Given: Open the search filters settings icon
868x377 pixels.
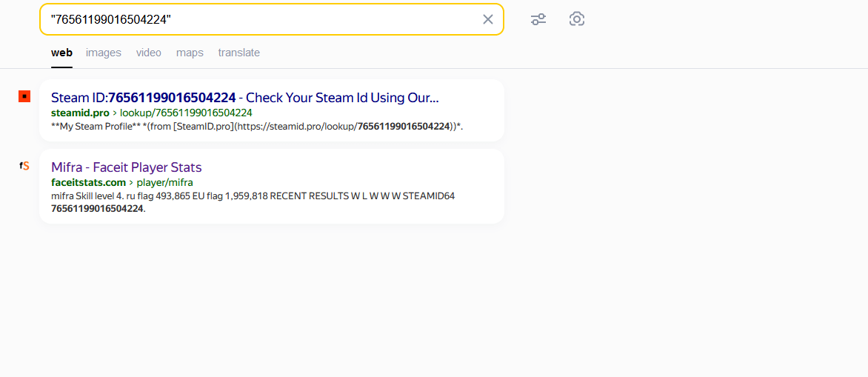Looking at the screenshot, I should pos(538,19).
